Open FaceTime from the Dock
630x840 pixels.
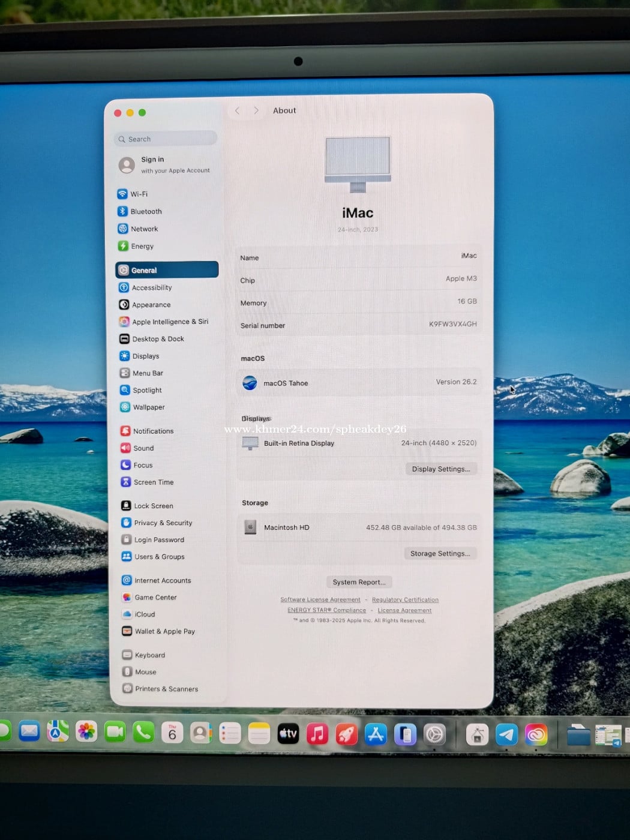tap(115, 732)
